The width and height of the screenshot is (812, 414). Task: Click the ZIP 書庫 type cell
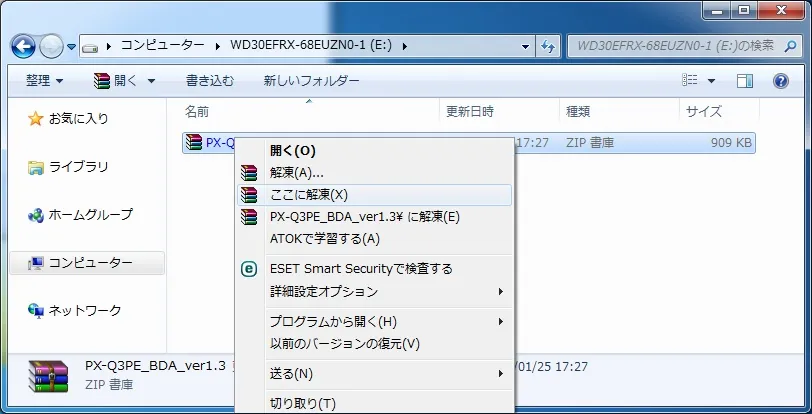click(x=590, y=142)
